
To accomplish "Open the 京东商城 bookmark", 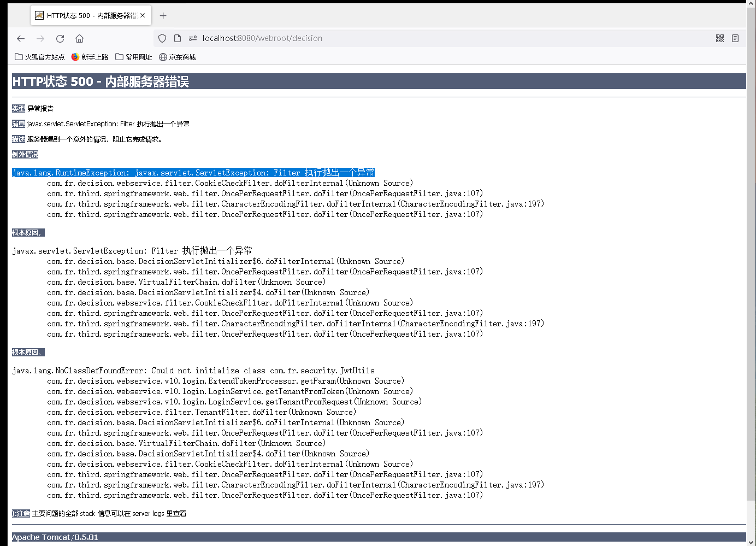I will click(x=178, y=57).
